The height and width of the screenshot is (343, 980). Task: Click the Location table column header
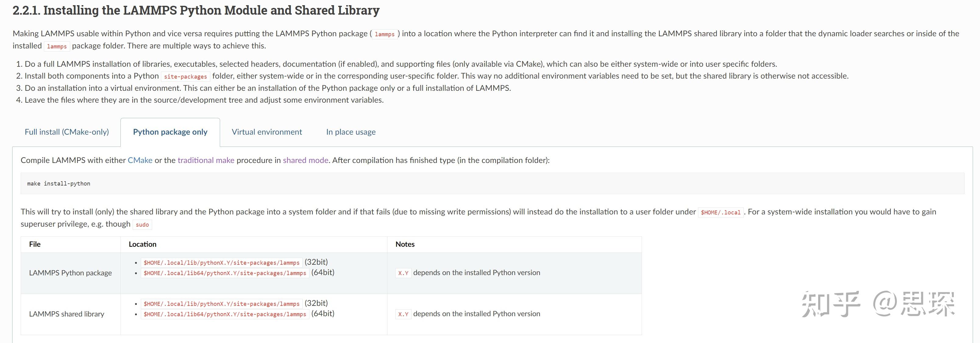[x=142, y=245]
